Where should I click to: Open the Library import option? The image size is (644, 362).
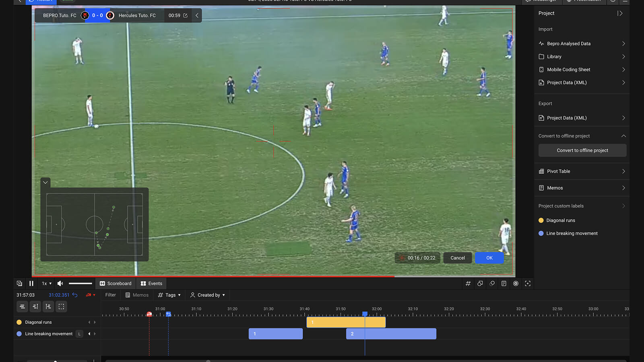pos(582,57)
